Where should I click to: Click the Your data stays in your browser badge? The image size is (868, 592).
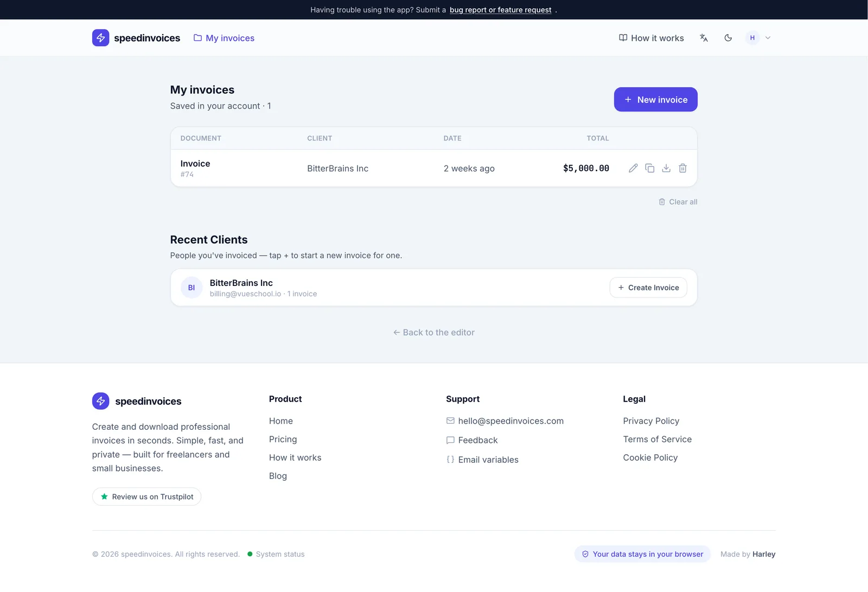pos(642,554)
